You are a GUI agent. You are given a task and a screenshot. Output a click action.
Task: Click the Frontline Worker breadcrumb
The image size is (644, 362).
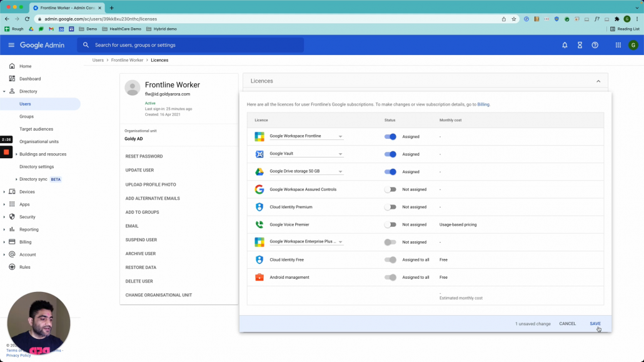(x=127, y=61)
